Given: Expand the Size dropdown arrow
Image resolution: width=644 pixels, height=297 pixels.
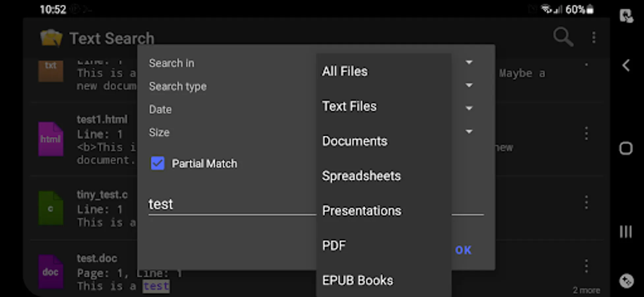Looking at the screenshot, I should (469, 132).
